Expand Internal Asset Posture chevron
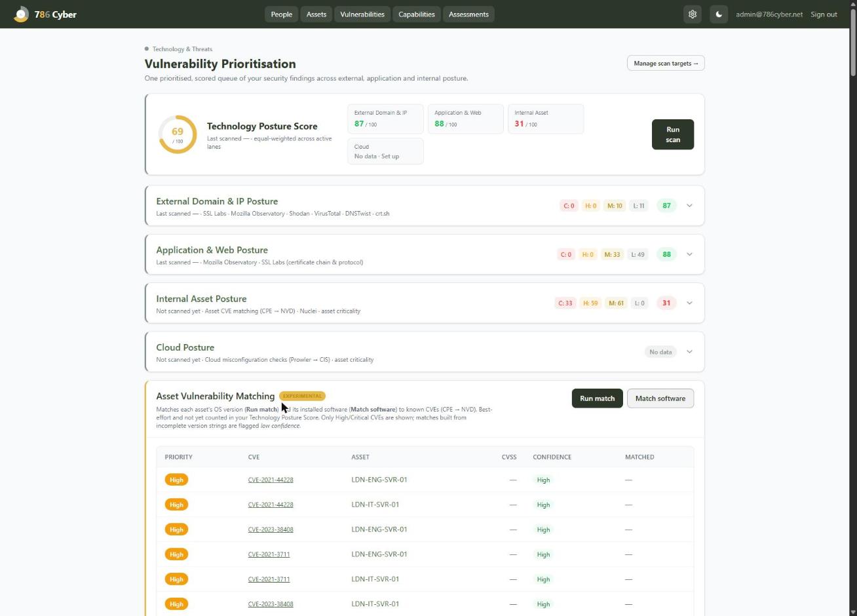 coord(689,303)
